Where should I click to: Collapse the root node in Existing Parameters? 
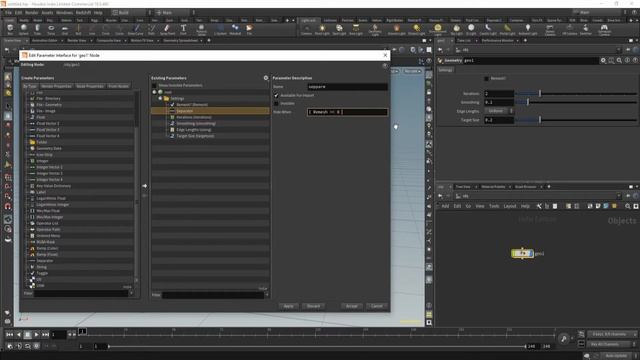point(154,92)
